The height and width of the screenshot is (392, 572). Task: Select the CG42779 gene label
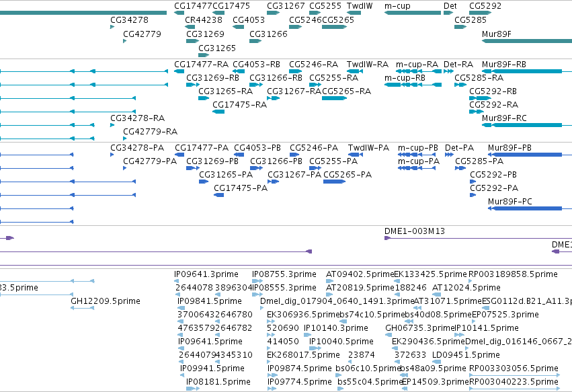pos(142,34)
